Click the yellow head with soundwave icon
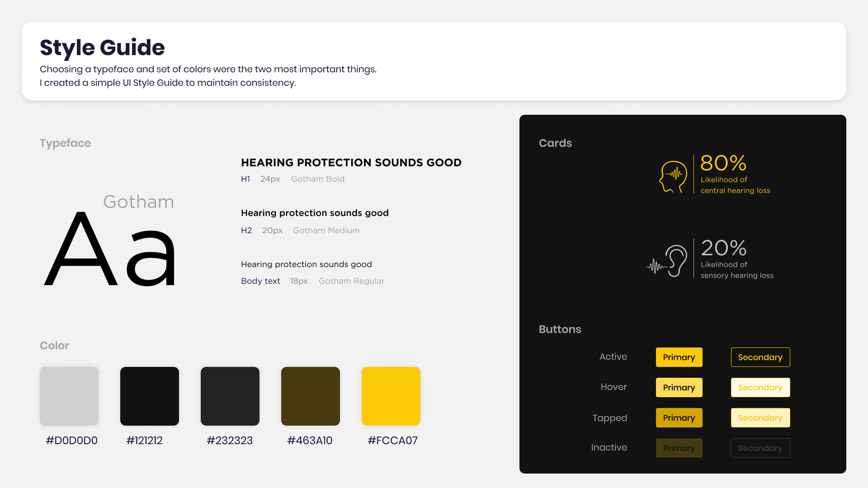 (x=673, y=177)
